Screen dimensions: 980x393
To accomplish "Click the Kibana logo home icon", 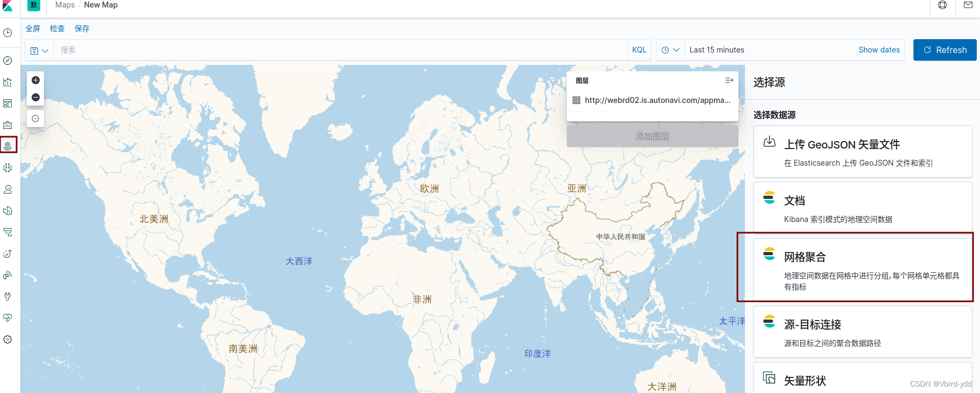I will point(8,5).
